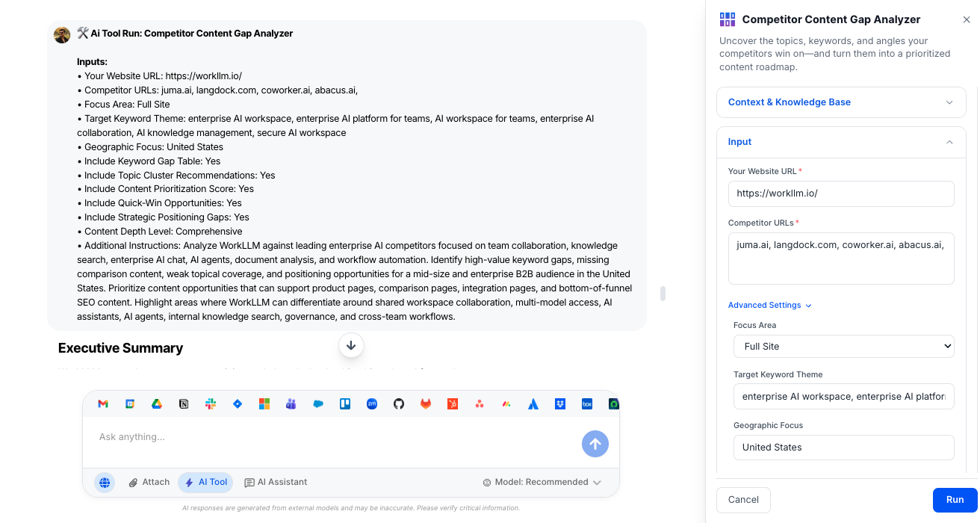This screenshot has height=523, width=980.
Task: Open the Jira integration icon
Action: coord(238,403)
